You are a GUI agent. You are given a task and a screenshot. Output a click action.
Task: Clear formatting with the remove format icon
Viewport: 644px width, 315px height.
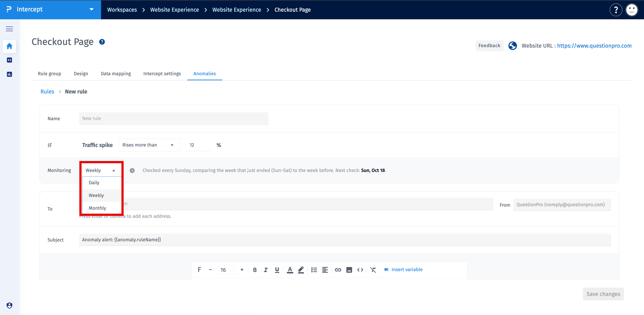[373, 270]
